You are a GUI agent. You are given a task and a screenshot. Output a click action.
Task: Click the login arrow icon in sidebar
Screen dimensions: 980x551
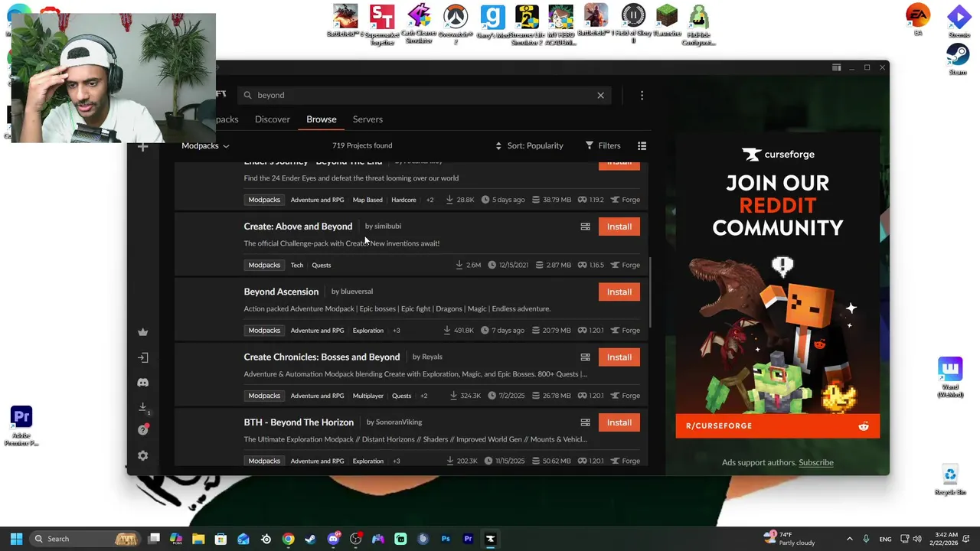tap(142, 357)
